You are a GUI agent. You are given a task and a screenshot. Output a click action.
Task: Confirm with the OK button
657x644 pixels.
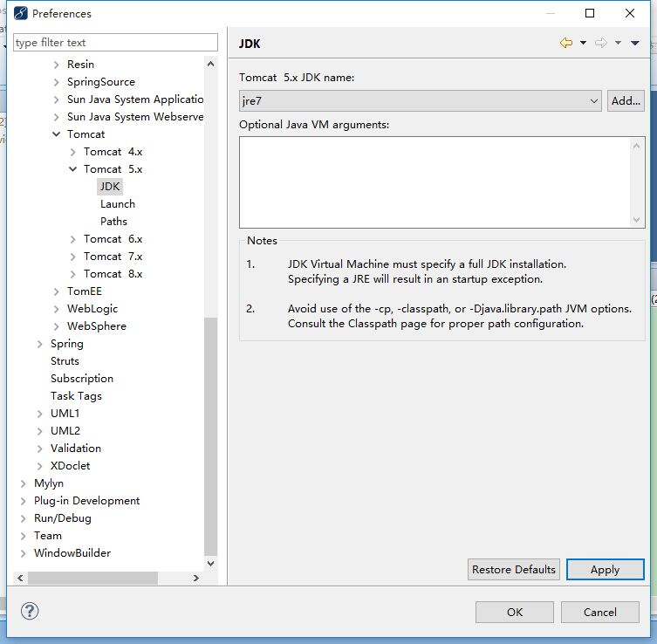click(x=515, y=613)
